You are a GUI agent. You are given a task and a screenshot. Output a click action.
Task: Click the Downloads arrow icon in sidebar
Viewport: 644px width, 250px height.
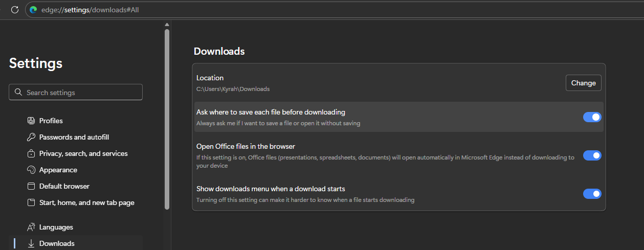[31, 243]
